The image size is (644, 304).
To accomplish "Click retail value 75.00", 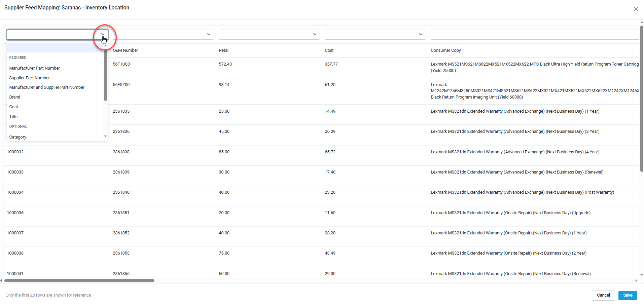I will [224, 253].
